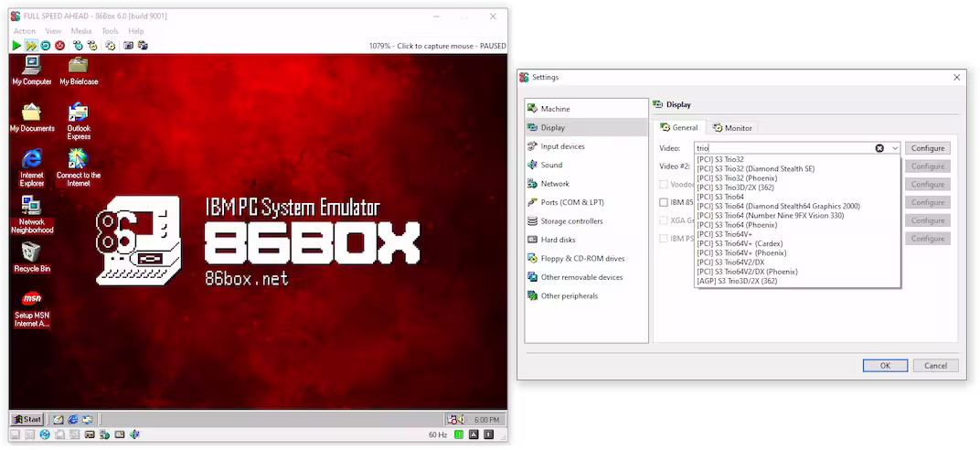Click the green indicator icon beside 60 Hz
This screenshot has width=980, height=450.
[459, 434]
